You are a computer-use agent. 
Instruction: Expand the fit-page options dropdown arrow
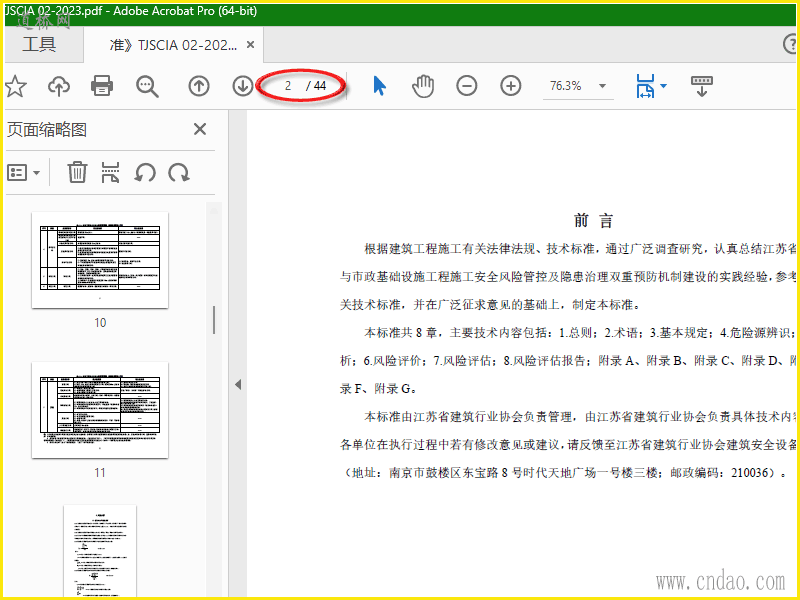(x=663, y=86)
